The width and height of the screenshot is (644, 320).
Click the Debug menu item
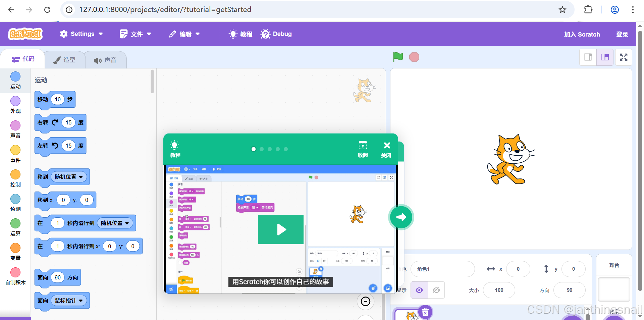click(x=276, y=34)
